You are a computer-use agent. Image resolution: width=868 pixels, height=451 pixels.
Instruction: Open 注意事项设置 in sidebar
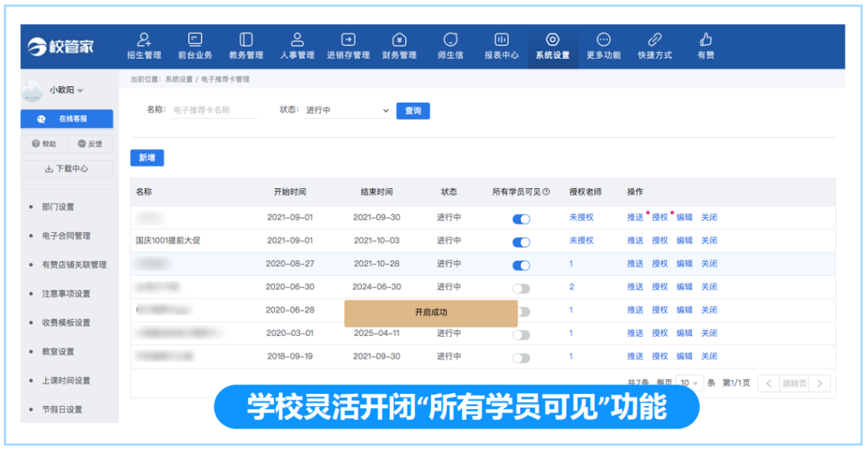(67, 293)
